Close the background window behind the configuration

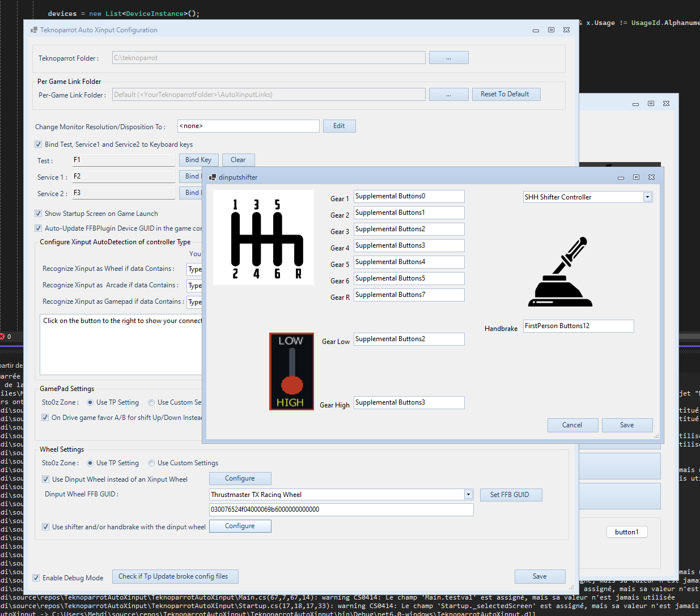tap(666, 104)
